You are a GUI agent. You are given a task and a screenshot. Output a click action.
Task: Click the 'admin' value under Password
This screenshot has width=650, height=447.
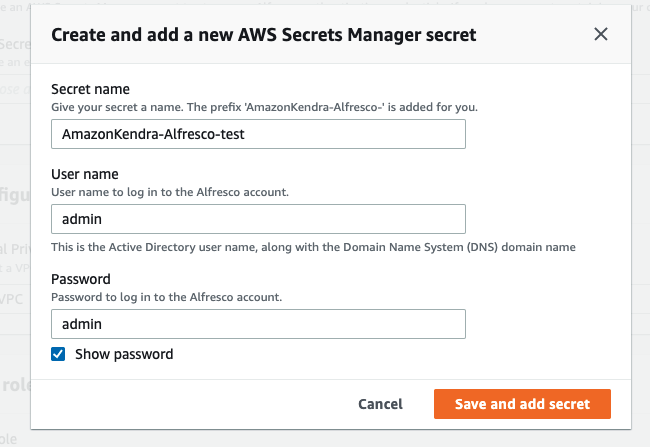point(82,324)
